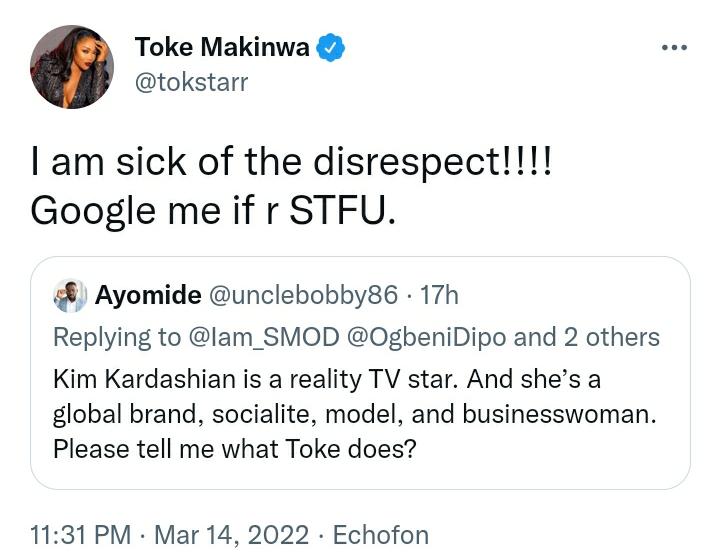Click the 11:31 PM tweet time
720x558 pixels.
(x=80, y=535)
